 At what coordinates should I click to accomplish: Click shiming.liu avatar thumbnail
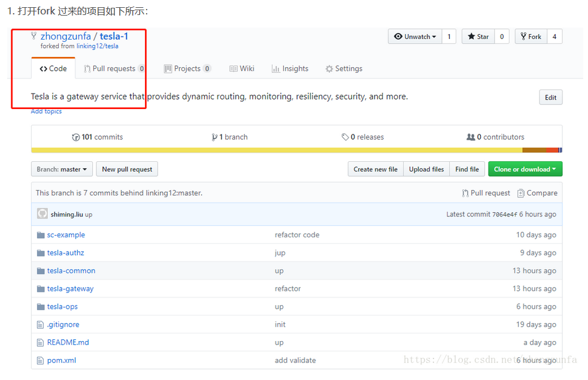43,213
